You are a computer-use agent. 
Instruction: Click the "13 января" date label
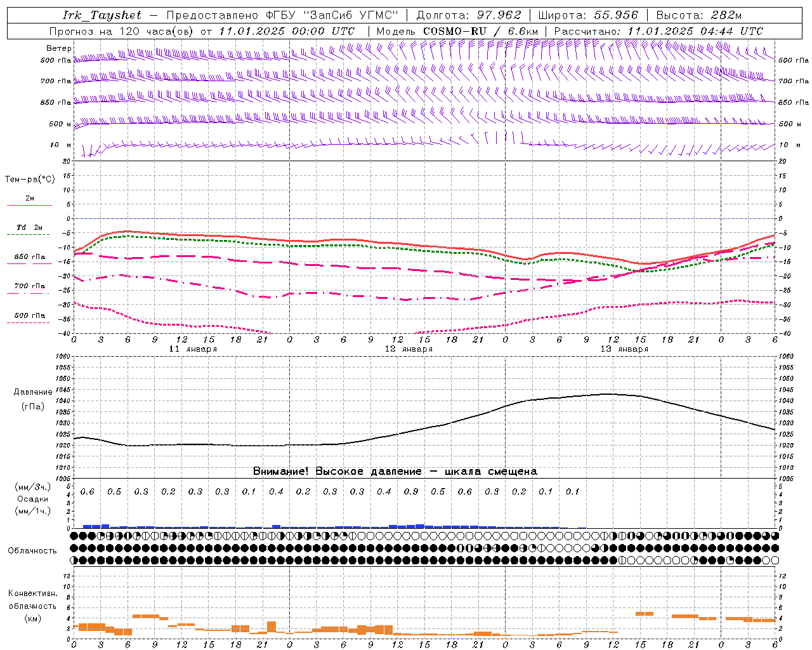coord(624,349)
